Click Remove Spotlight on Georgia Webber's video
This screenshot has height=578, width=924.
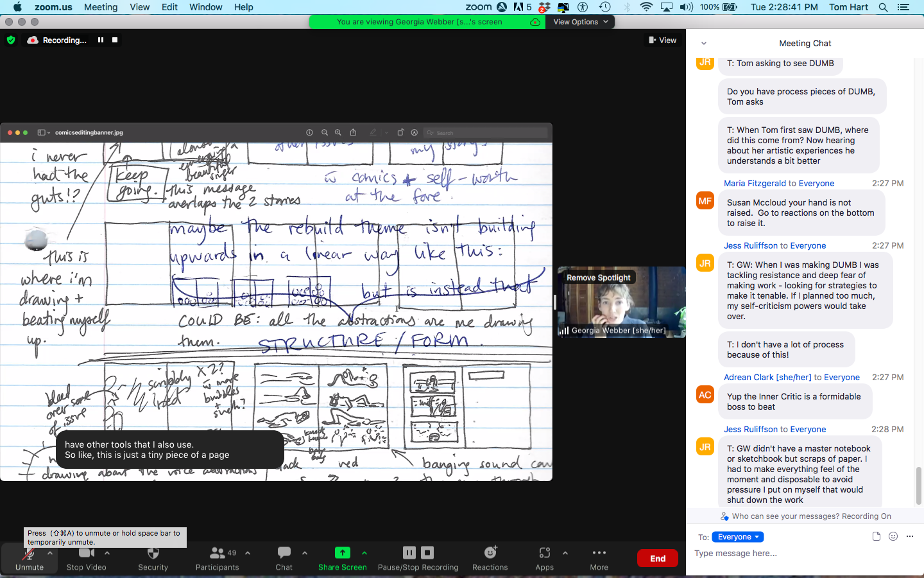coord(598,277)
